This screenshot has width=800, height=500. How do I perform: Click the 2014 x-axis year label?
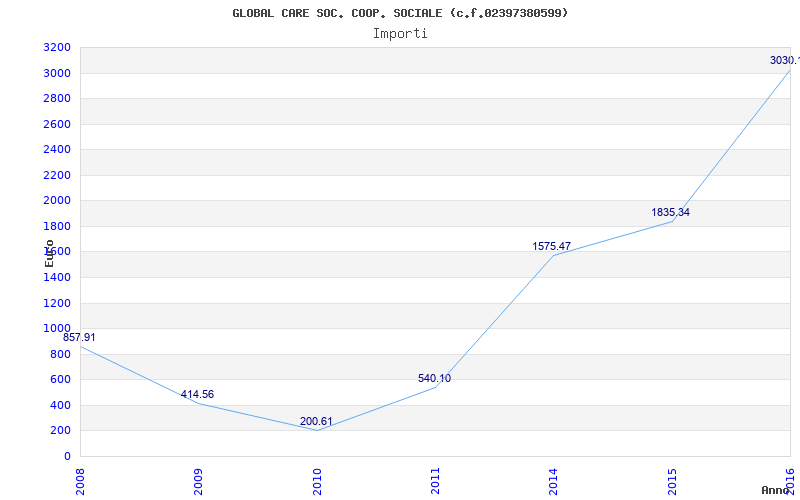point(554,481)
